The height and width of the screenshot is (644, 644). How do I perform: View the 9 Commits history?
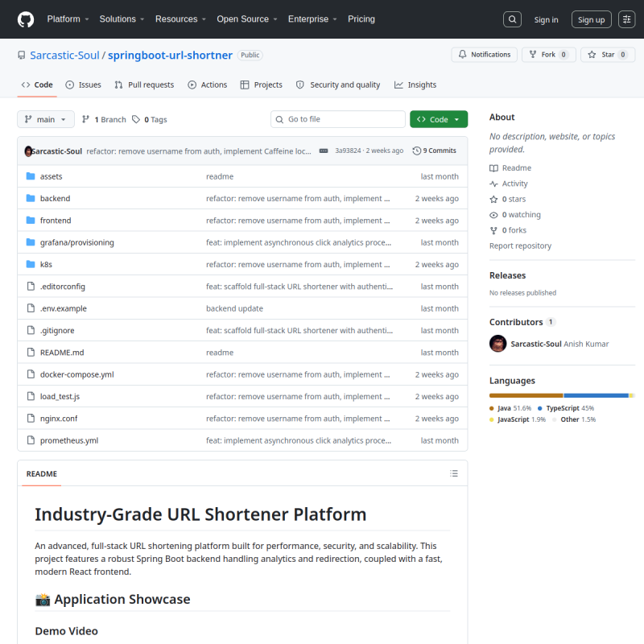pos(435,151)
